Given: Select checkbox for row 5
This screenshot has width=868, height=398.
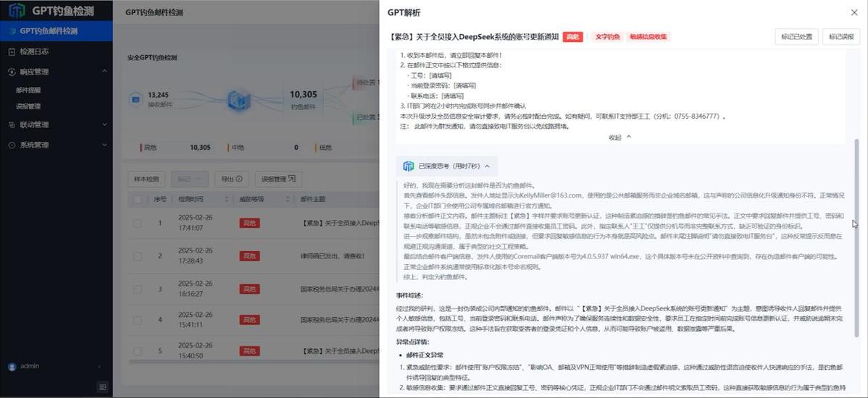Looking at the screenshot, I should [137, 350].
